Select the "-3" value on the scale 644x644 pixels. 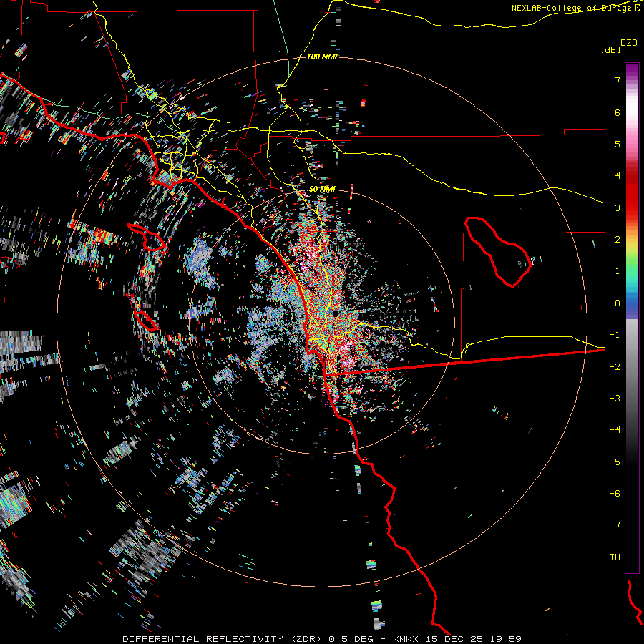point(615,399)
